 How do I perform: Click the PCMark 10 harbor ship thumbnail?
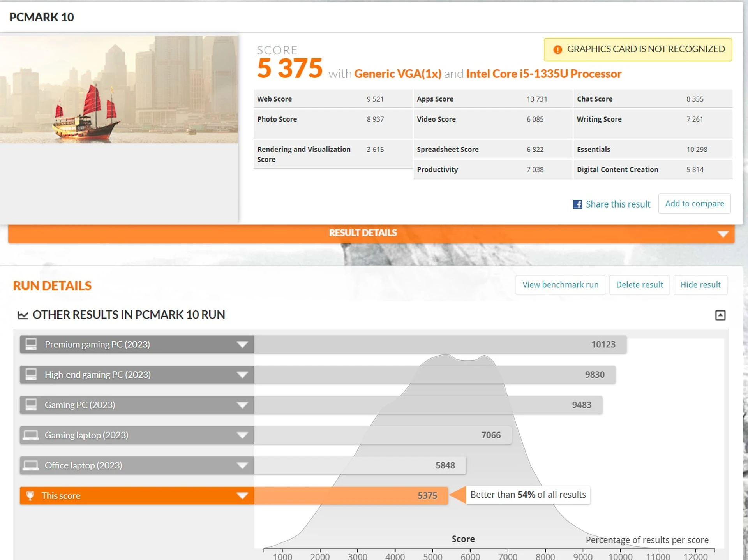[x=119, y=90]
